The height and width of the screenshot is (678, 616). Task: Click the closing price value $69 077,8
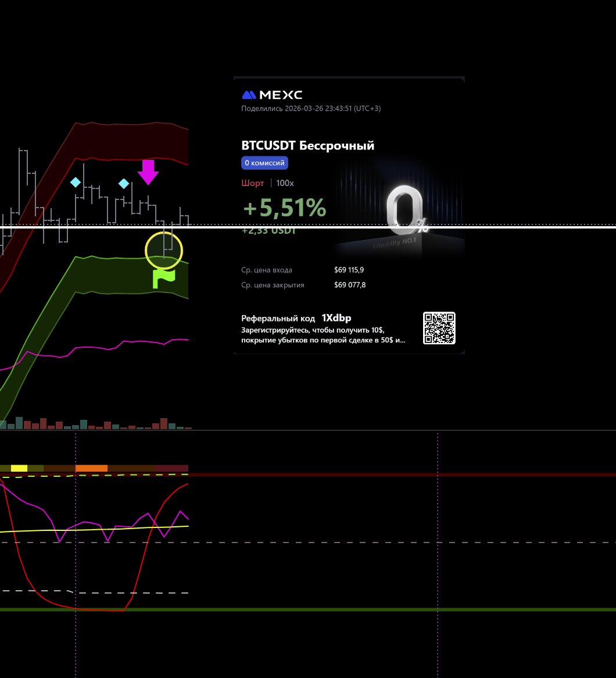pyautogui.click(x=350, y=285)
